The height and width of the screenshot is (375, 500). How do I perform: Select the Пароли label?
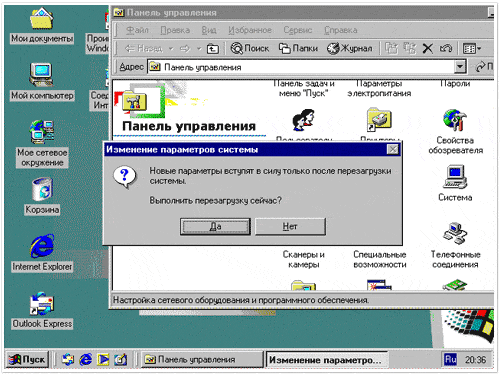tap(455, 84)
